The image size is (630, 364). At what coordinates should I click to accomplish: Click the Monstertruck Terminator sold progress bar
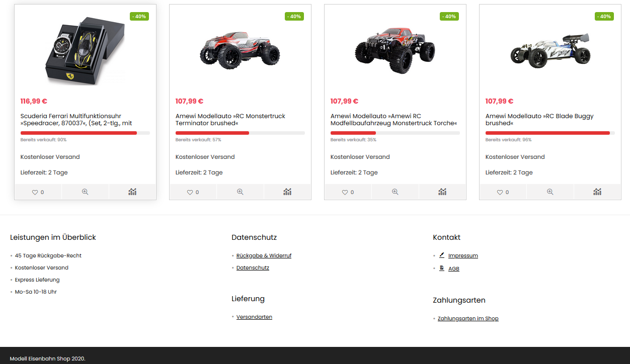pyautogui.click(x=240, y=133)
